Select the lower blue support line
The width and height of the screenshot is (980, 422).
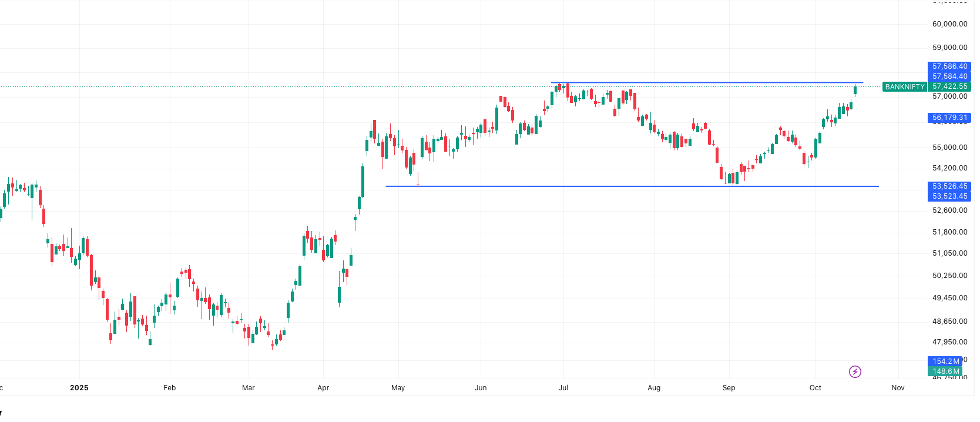[x=588, y=186]
